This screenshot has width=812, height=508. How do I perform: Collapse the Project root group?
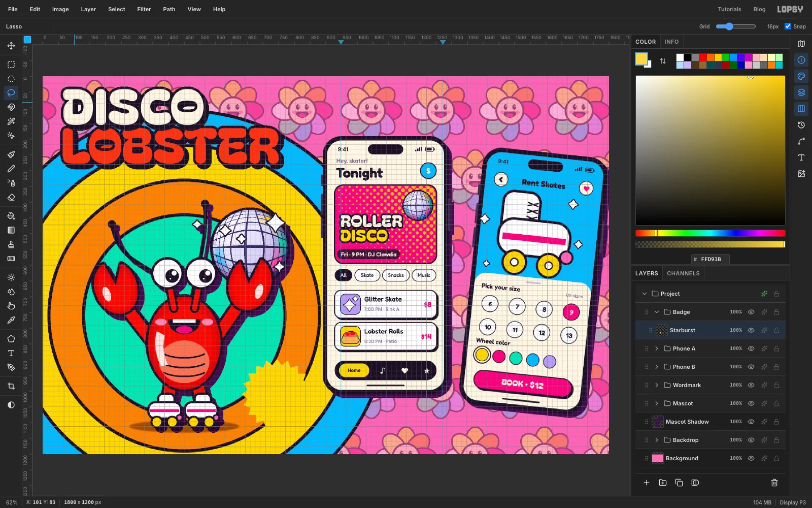point(645,294)
